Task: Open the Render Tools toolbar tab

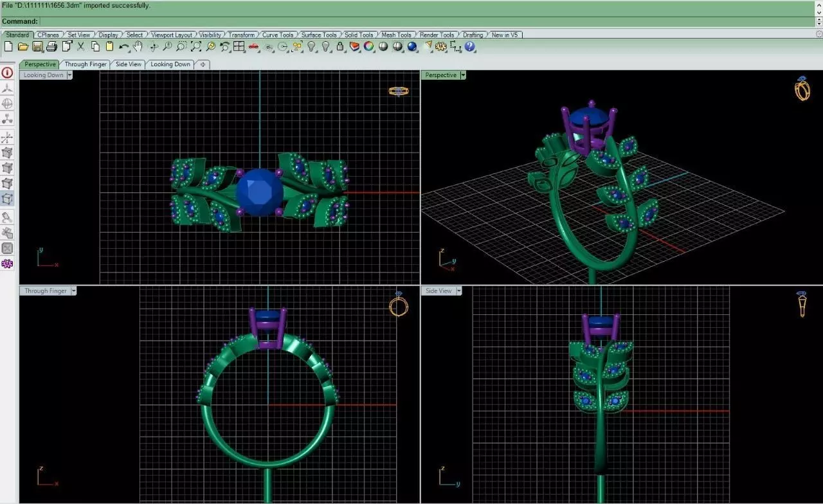Action: [437, 35]
